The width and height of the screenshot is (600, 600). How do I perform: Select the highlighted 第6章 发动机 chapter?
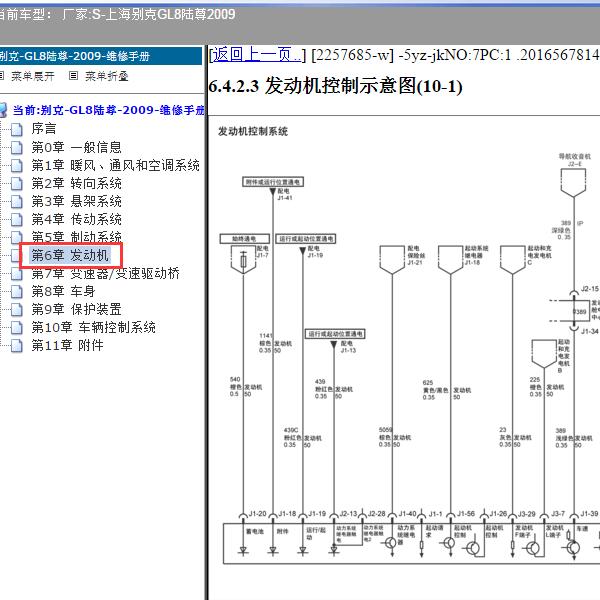[70, 255]
